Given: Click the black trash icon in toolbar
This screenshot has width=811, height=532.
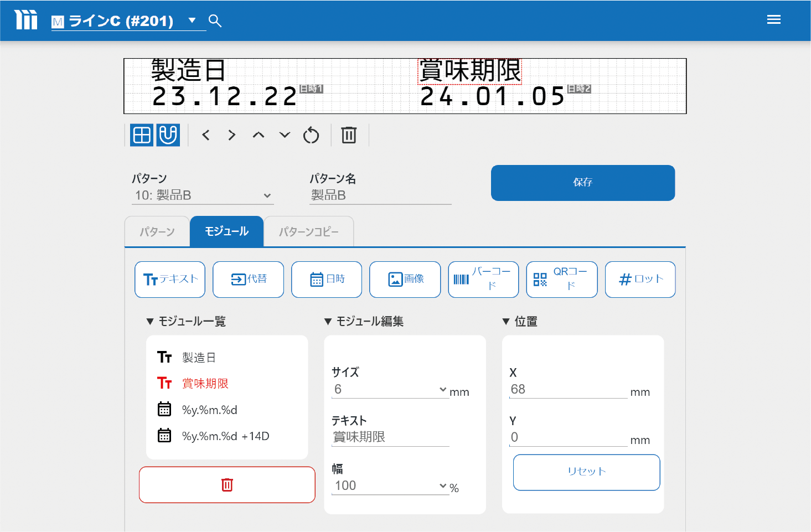Looking at the screenshot, I should pos(349,135).
